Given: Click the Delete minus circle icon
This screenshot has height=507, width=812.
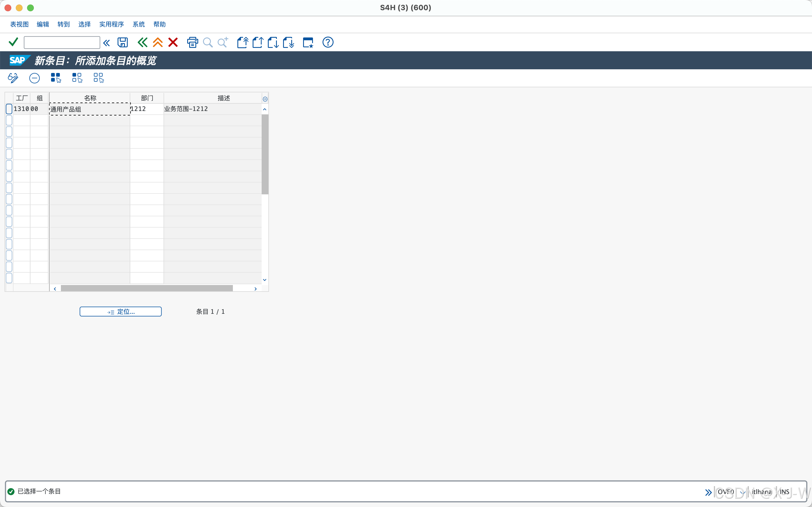Looking at the screenshot, I should 34,78.
